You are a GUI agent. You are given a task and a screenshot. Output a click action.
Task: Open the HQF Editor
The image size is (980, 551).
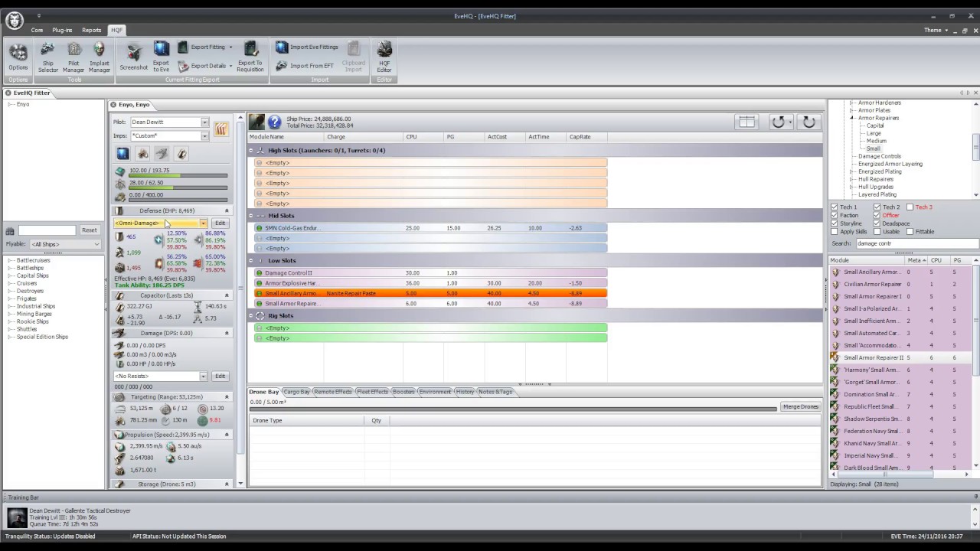pos(384,57)
